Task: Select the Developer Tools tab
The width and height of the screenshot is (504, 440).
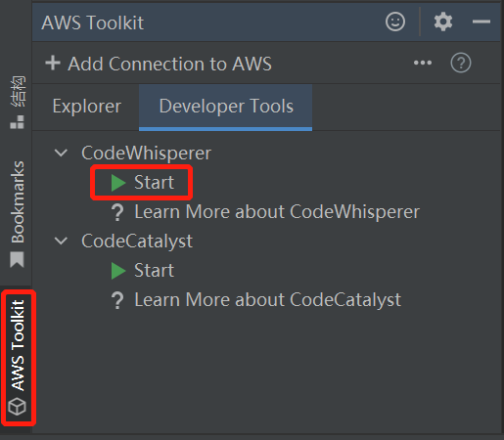Action: point(226,107)
